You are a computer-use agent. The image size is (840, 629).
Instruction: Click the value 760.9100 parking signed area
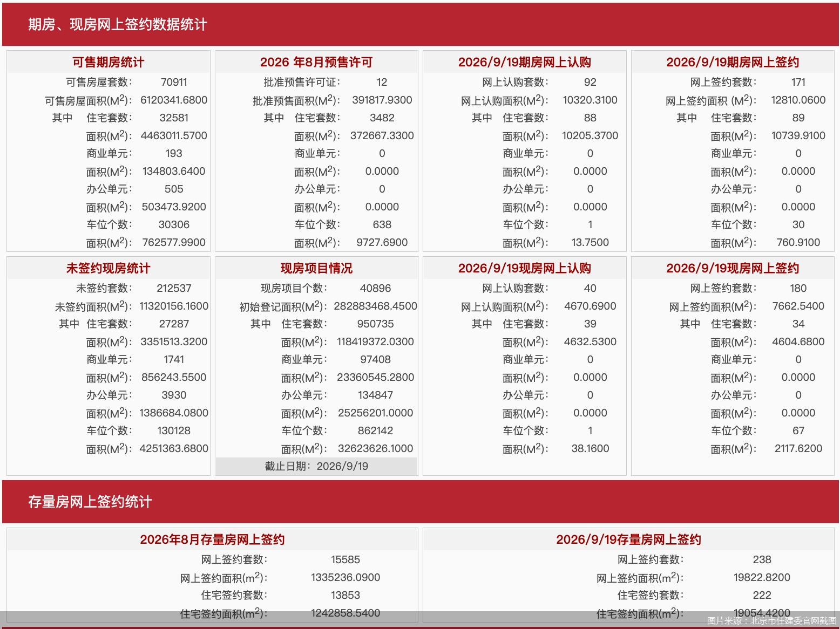point(798,242)
